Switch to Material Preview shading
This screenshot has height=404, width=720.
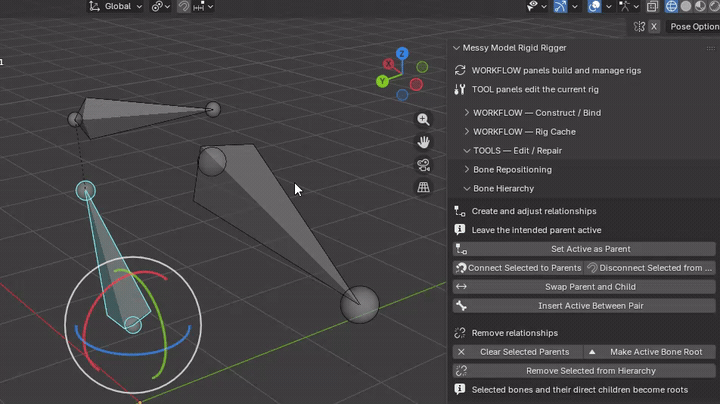(x=700, y=6)
